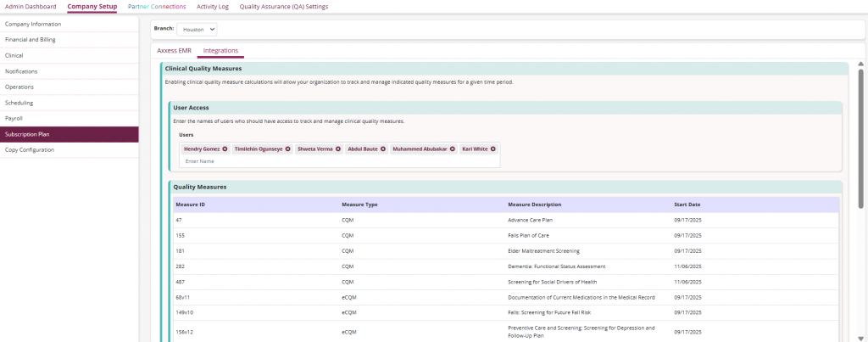Sort by Measure ID column header
The width and height of the screenshot is (868, 342).
click(190, 205)
